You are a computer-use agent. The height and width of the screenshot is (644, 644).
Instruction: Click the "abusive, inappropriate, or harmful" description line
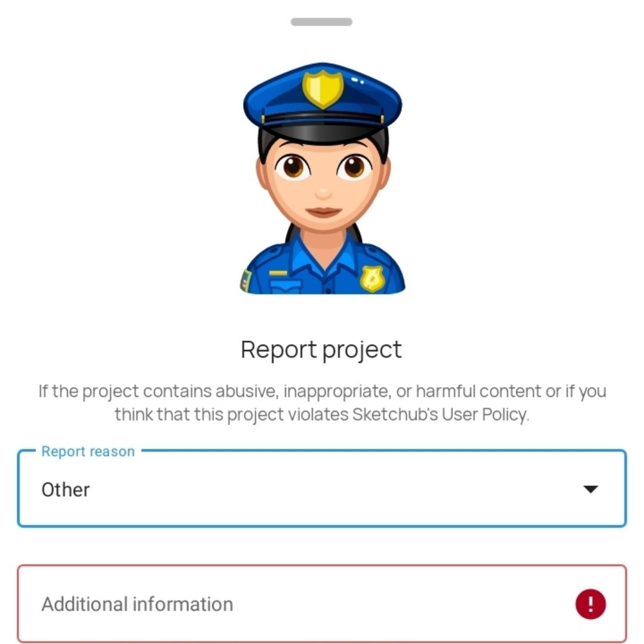pyautogui.click(x=322, y=392)
